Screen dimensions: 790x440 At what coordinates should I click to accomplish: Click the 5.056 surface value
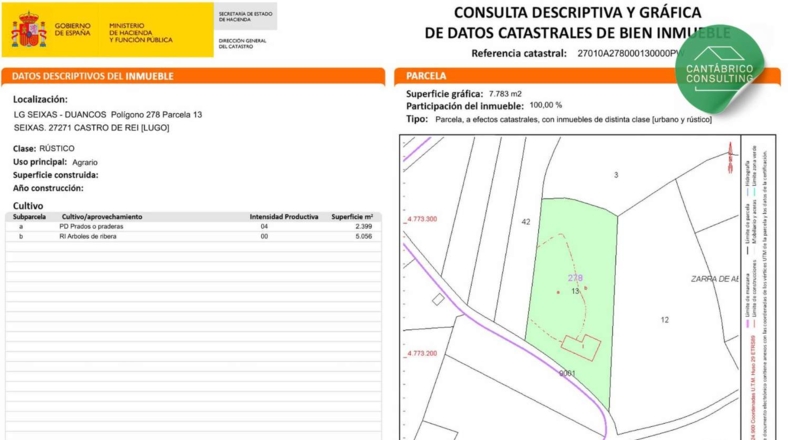(364, 236)
